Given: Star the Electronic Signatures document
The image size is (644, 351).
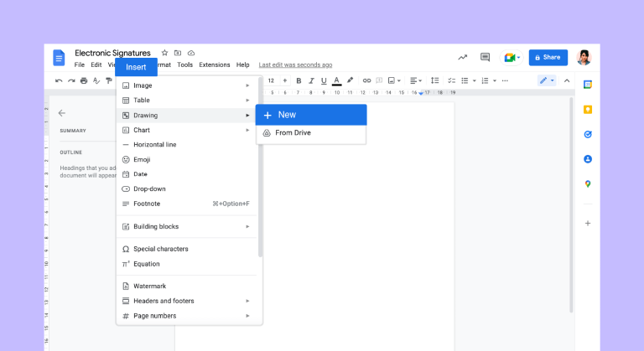Looking at the screenshot, I should click(x=164, y=52).
